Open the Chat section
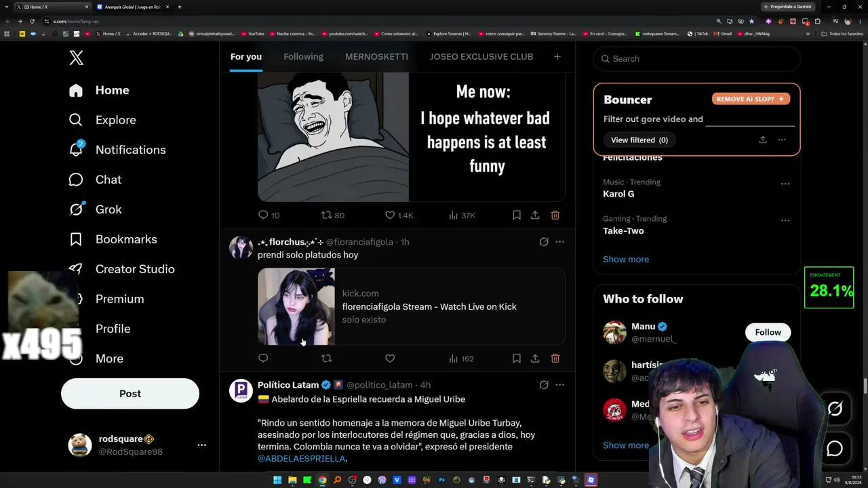This screenshot has width=868, height=488. (95, 180)
